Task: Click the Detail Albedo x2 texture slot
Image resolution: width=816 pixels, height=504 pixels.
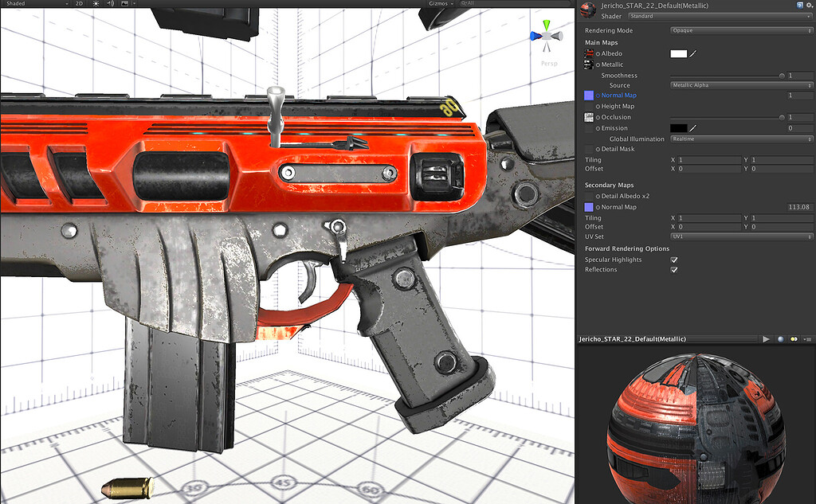Action: coord(588,196)
